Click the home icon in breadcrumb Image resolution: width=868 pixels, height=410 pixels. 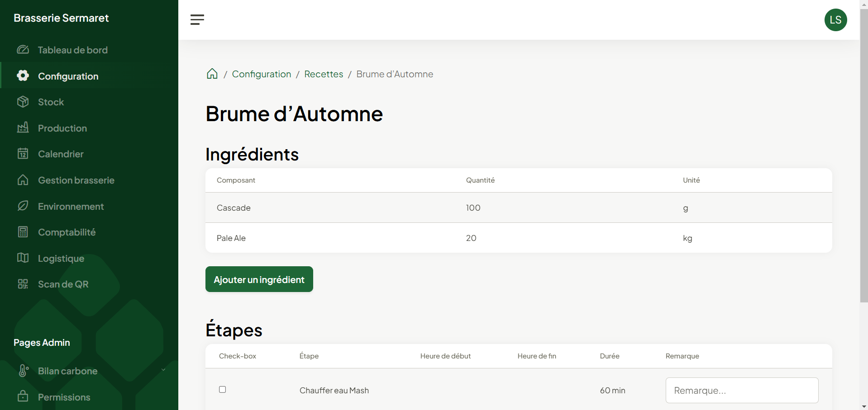(x=212, y=74)
